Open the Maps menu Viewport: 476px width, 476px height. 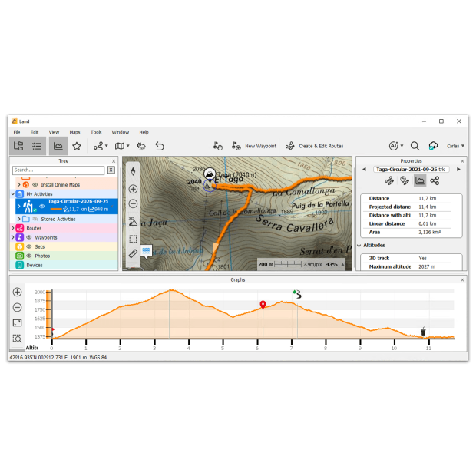click(74, 132)
